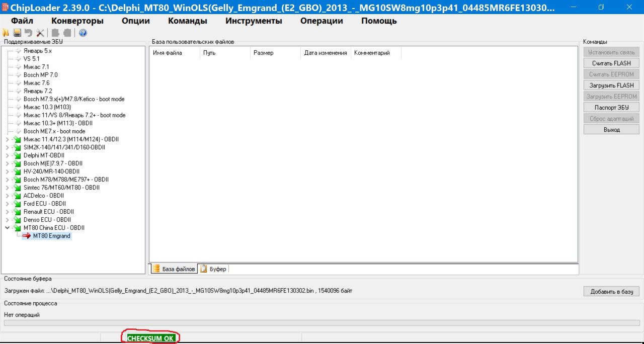Expand the SIM2K-140/141/341/D160-OBDII node
Viewport: 644px width, 344px height.
[7, 147]
